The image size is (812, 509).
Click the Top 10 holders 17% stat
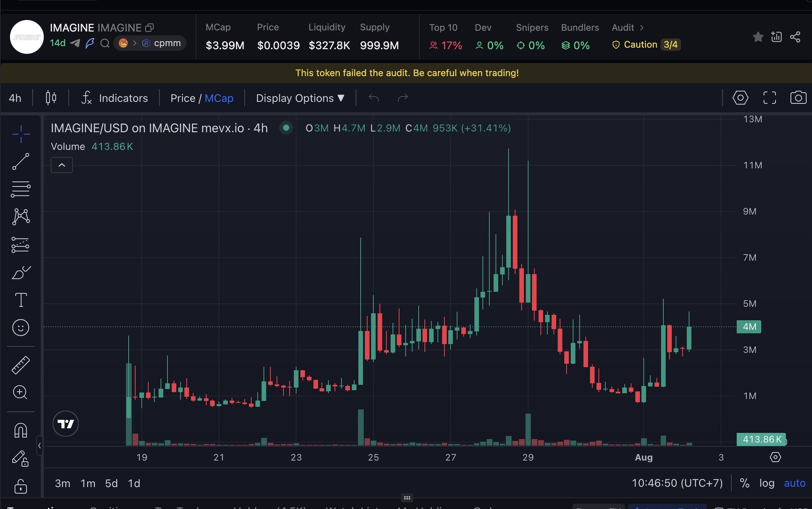point(445,37)
